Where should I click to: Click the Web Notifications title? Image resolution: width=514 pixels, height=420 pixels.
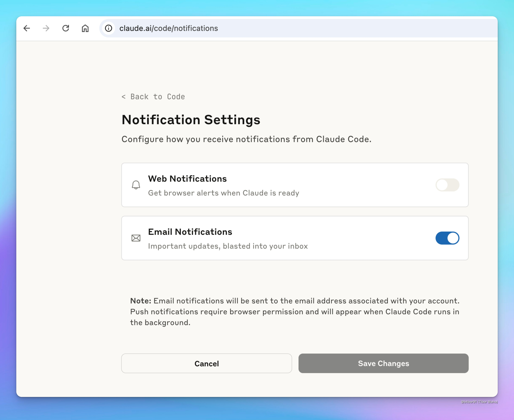[x=187, y=179]
